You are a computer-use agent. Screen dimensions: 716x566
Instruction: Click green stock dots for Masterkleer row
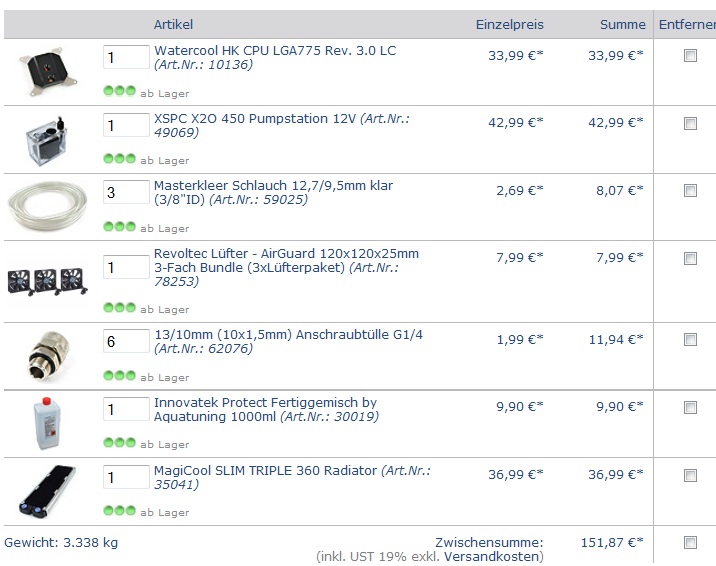[120, 226]
